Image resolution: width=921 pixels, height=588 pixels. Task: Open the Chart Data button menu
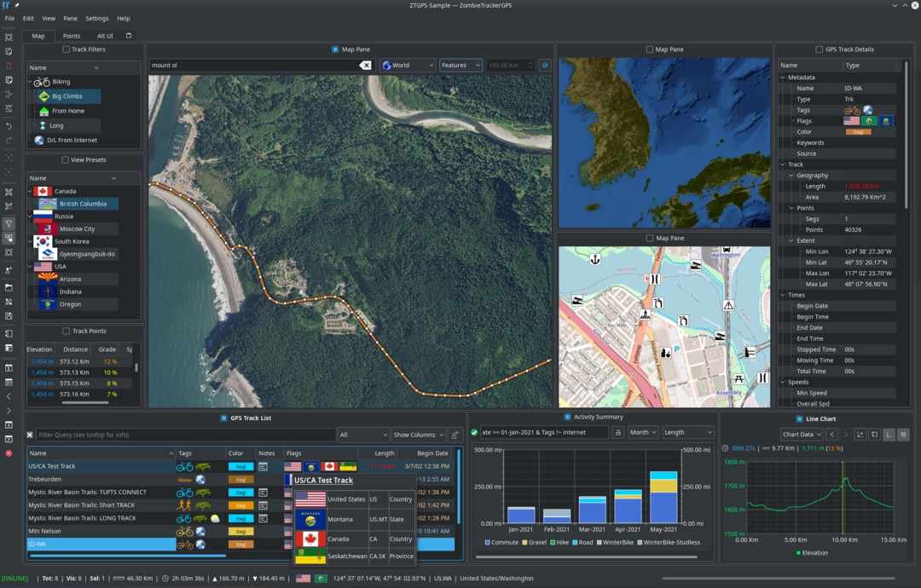click(x=802, y=435)
